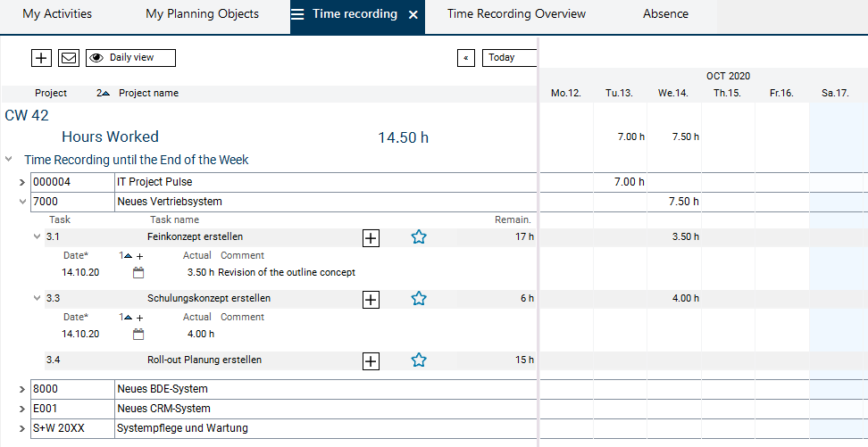
Task: Add entry for task Feinkonzept erstellen
Action: click(x=371, y=237)
